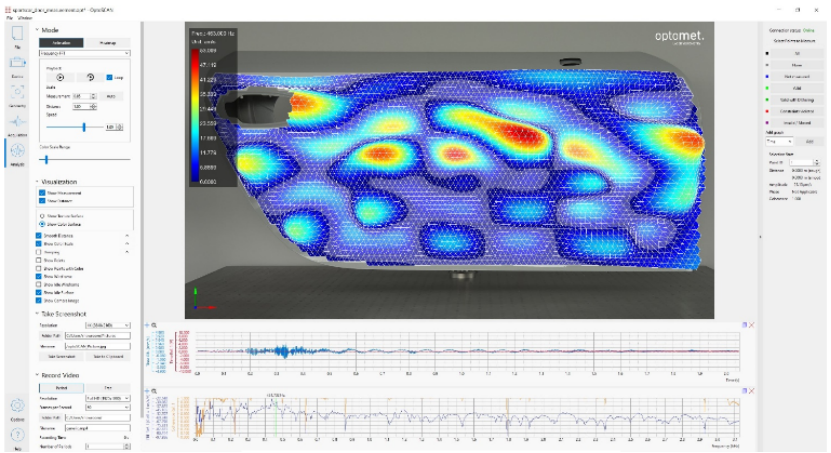
Task: Switch to the Animation mode tab
Action: (61, 43)
